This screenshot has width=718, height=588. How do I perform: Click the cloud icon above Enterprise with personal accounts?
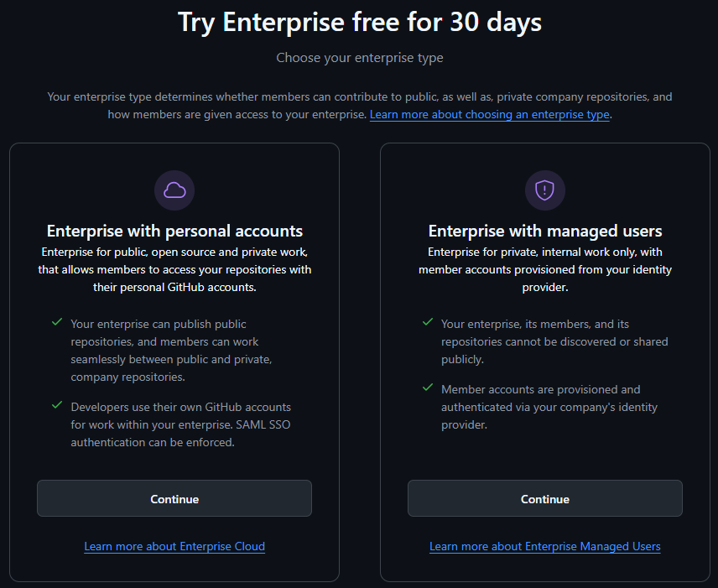[174, 190]
